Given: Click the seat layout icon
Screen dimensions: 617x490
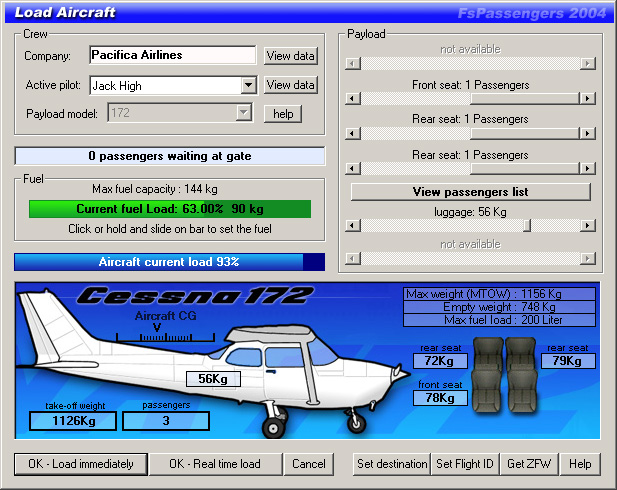Looking at the screenshot, I should pos(505,375).
